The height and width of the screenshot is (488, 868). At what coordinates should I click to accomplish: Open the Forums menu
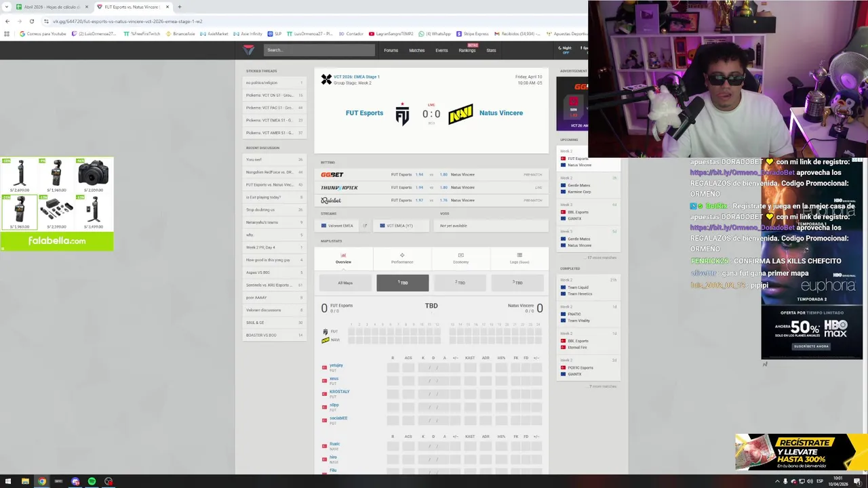391,50
